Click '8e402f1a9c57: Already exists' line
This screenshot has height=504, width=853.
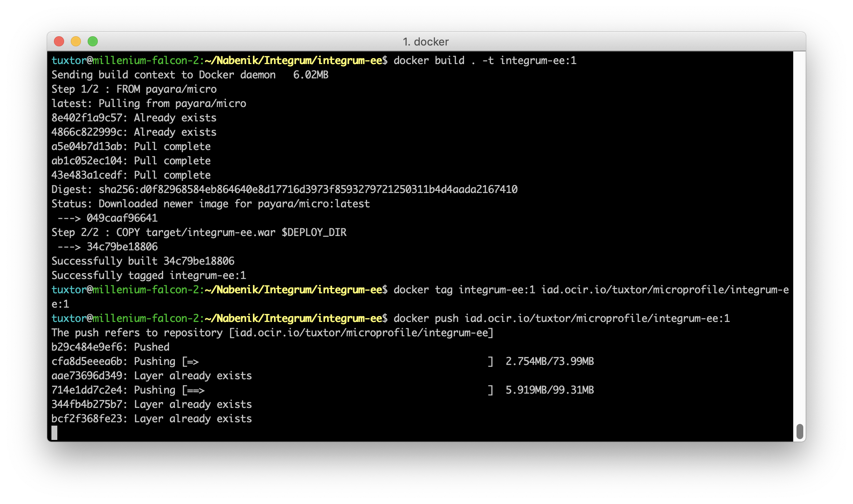[x=134, y=118]
